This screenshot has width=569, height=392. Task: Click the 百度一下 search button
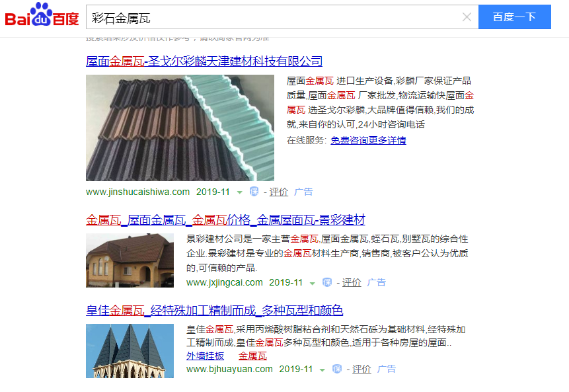coord(515,17)
